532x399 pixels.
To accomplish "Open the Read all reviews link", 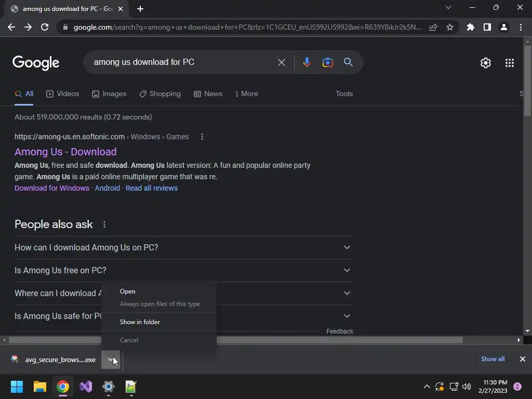I will click(151, 188).
